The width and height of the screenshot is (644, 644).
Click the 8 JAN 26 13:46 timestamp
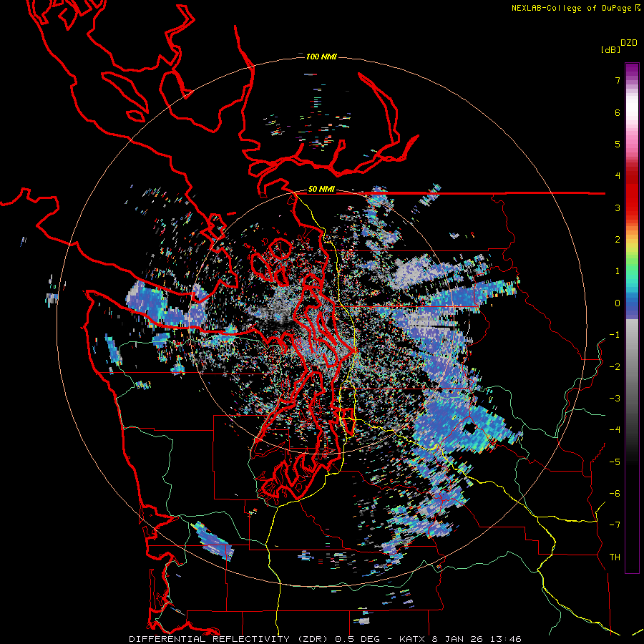(x=477, y=639)
